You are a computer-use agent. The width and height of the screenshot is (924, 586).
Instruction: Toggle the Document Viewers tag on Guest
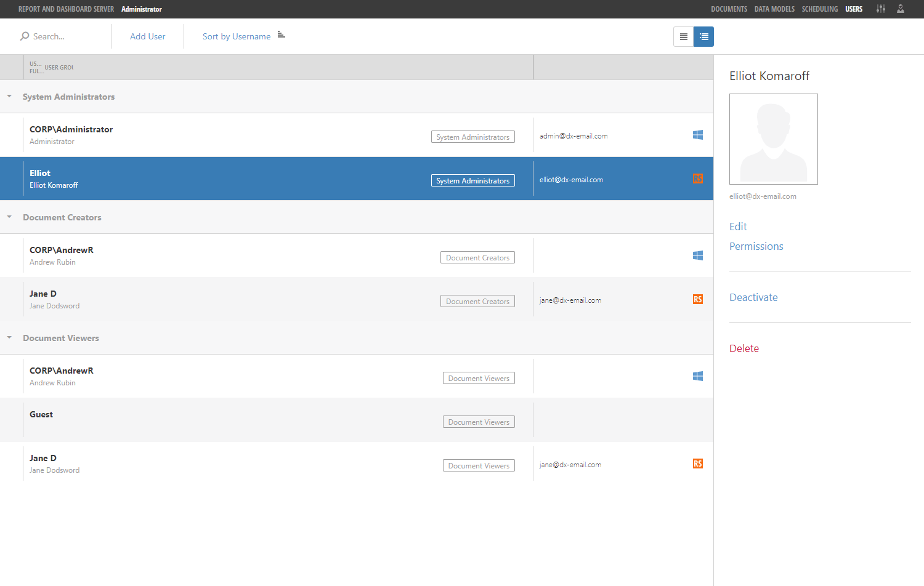coord(479,422)
